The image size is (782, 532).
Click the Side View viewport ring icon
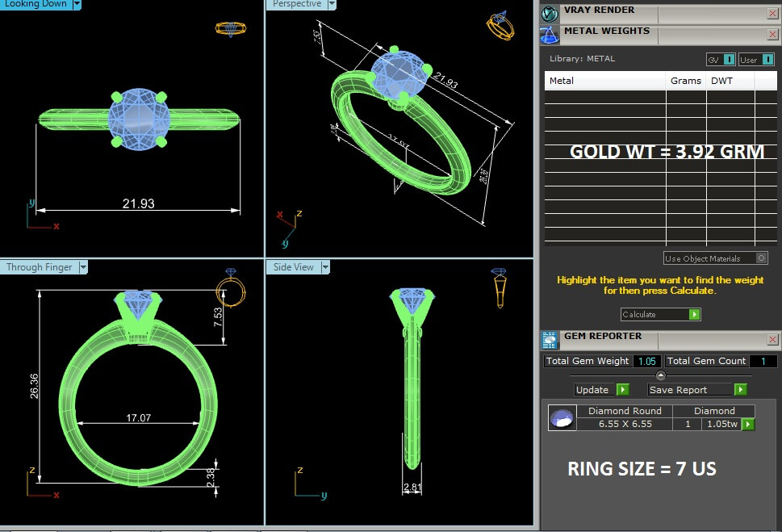(x=500, y=287)
